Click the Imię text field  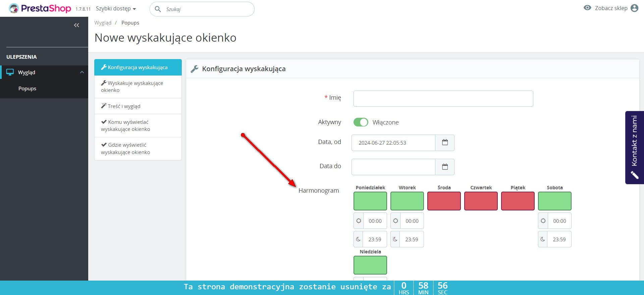(x=443, y=99)
